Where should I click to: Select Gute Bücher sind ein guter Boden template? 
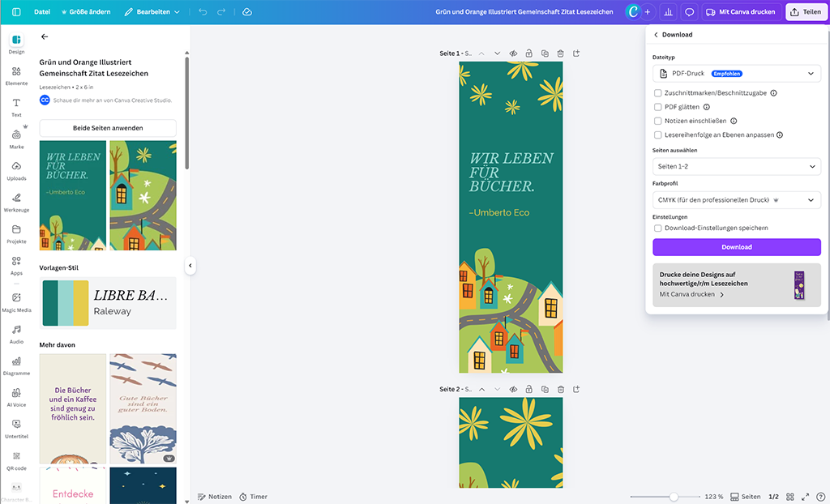coord(143,408)
